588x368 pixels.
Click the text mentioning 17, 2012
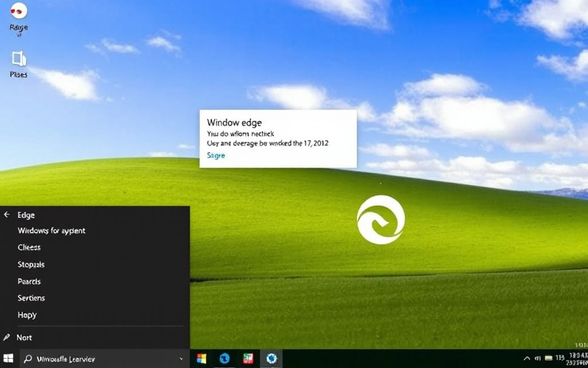coord(268,143)
